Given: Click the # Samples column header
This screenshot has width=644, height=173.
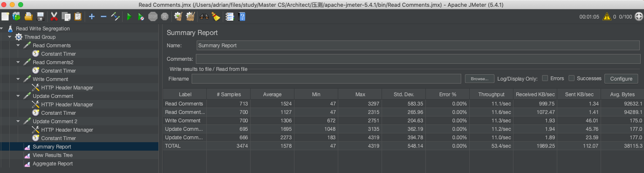Looking at the screenshot, I should 228,94.
